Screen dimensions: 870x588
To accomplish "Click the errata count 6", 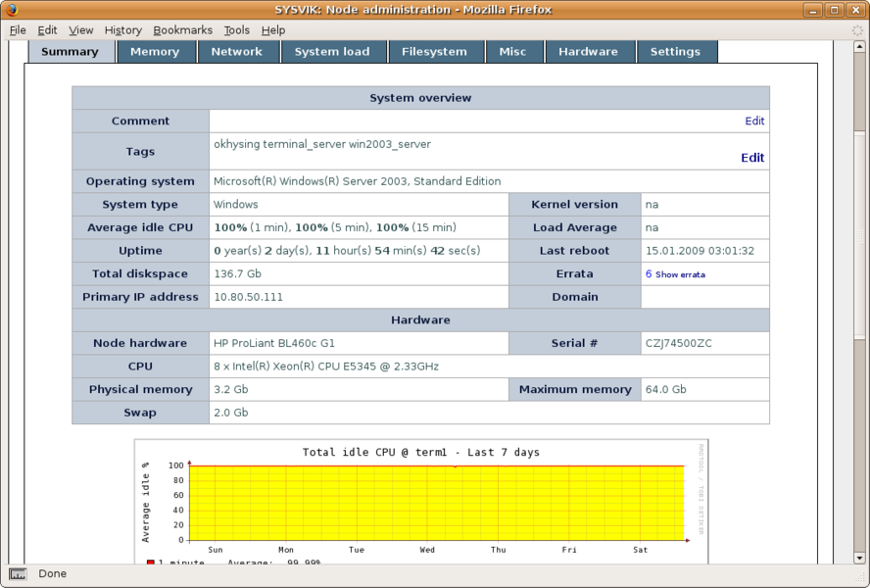I will click(649, 273).
